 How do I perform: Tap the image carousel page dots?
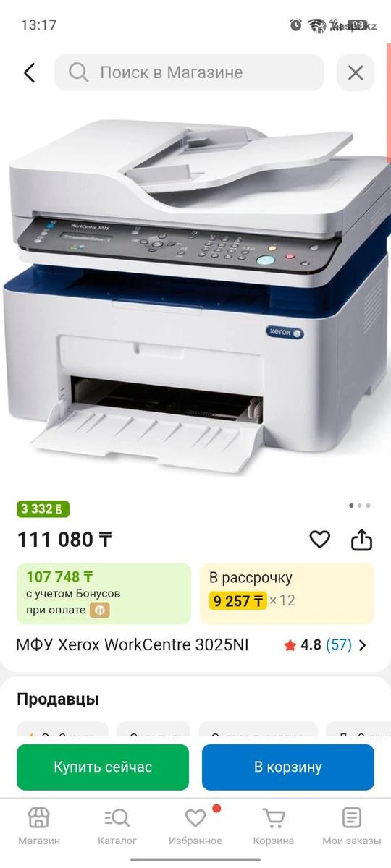point(359,506)
